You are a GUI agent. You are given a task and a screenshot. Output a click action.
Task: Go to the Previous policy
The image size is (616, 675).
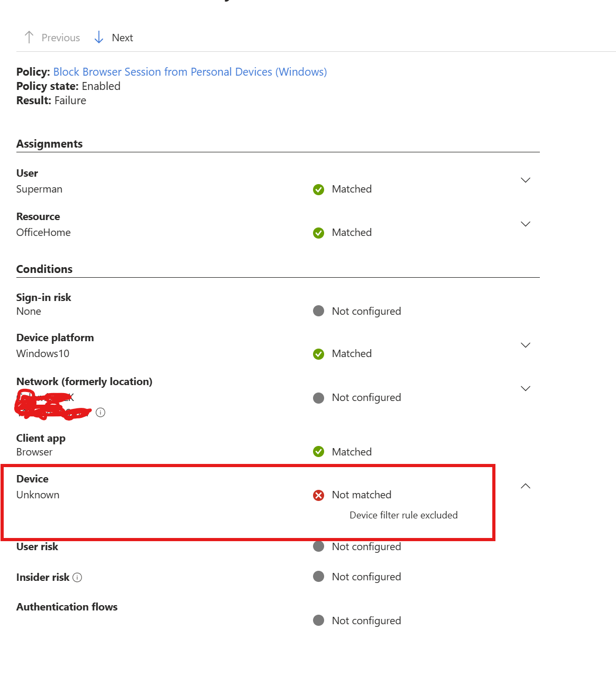pos(52,38)
